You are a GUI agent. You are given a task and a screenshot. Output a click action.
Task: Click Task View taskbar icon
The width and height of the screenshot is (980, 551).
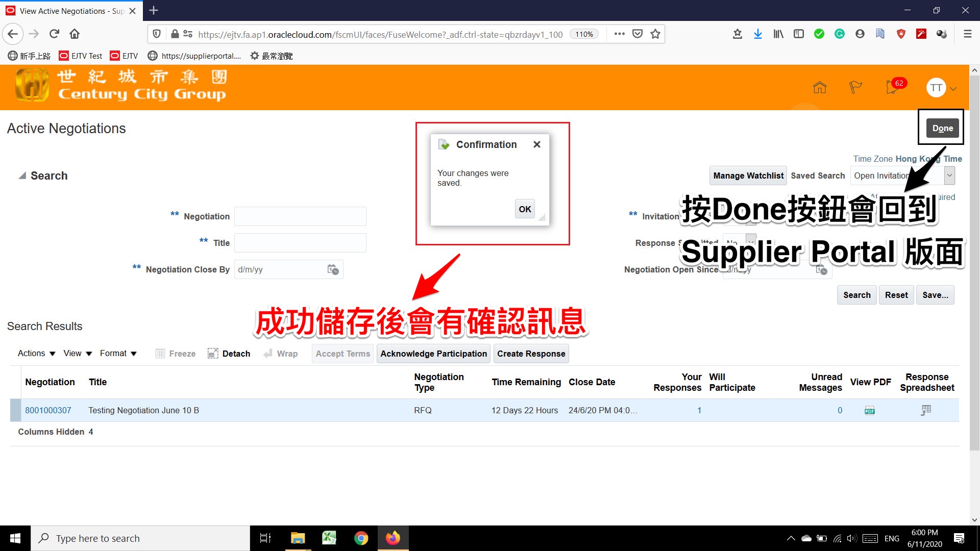point(265,538)
